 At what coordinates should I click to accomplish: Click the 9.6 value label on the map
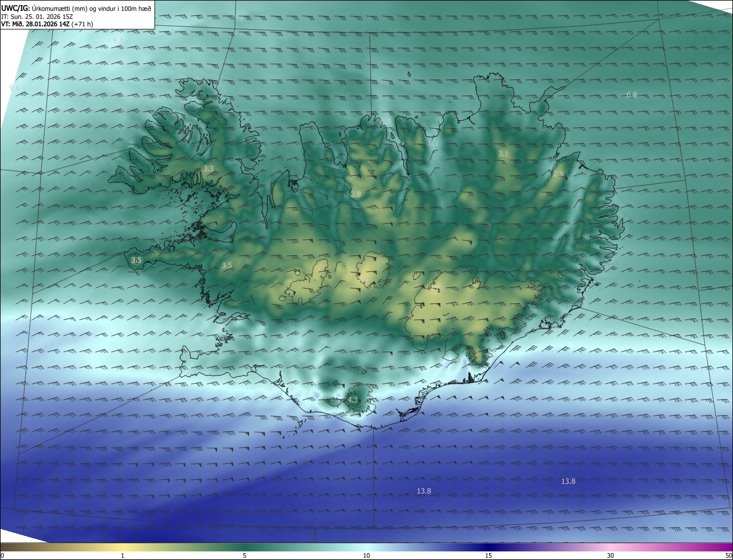coord(14,88)
